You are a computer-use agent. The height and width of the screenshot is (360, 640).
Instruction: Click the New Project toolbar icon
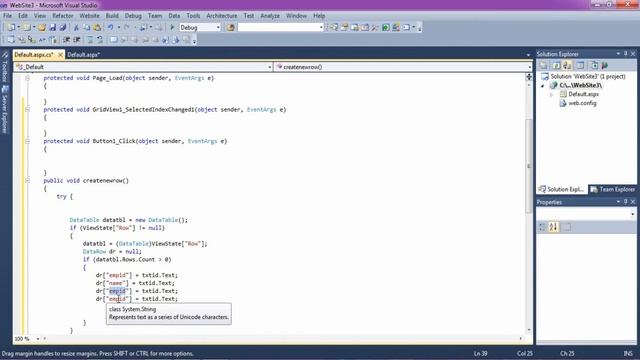click(x=11, y=27)
